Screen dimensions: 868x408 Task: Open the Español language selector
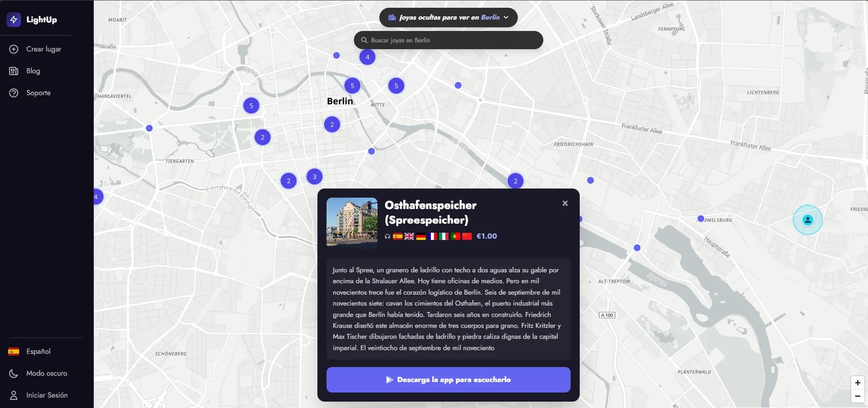coord(30,352)
